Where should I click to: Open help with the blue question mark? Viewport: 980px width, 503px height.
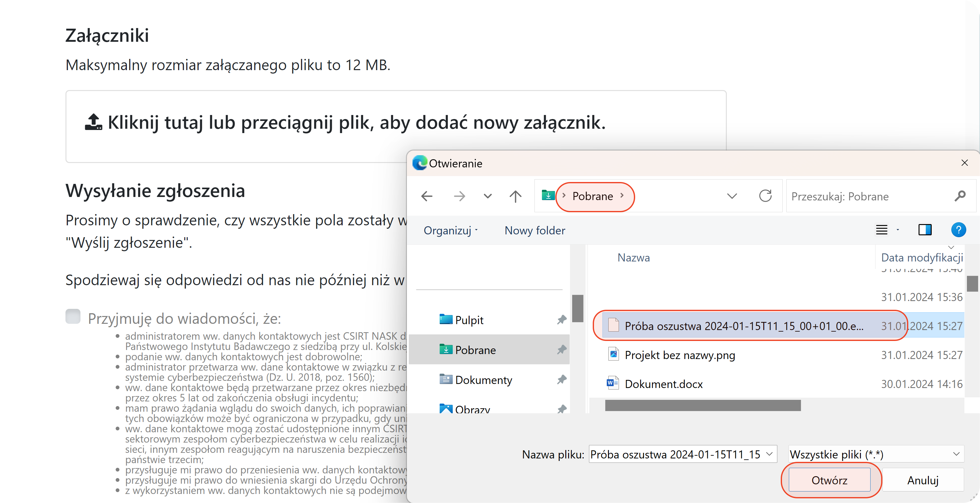[958, 230]
